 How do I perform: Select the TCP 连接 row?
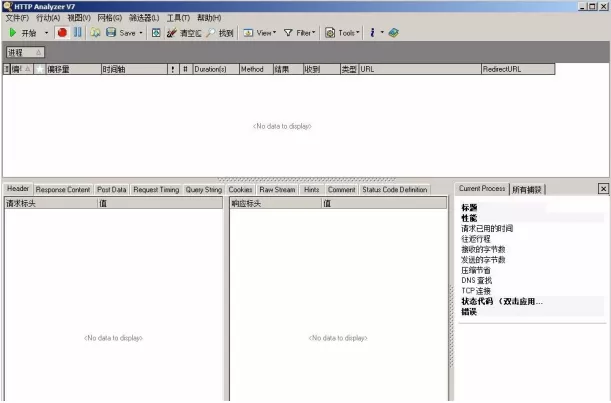[x=532, y=291]
